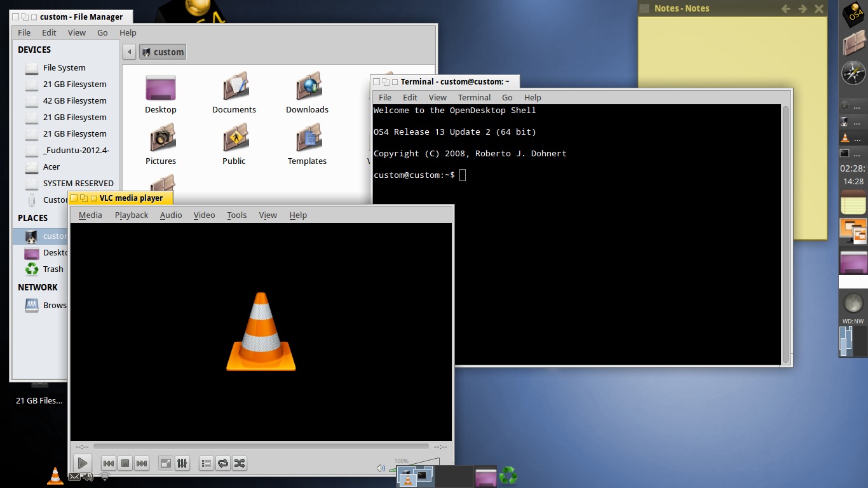
Task: Toggle shuffle (random) in VLC
Action: point(239,464)
